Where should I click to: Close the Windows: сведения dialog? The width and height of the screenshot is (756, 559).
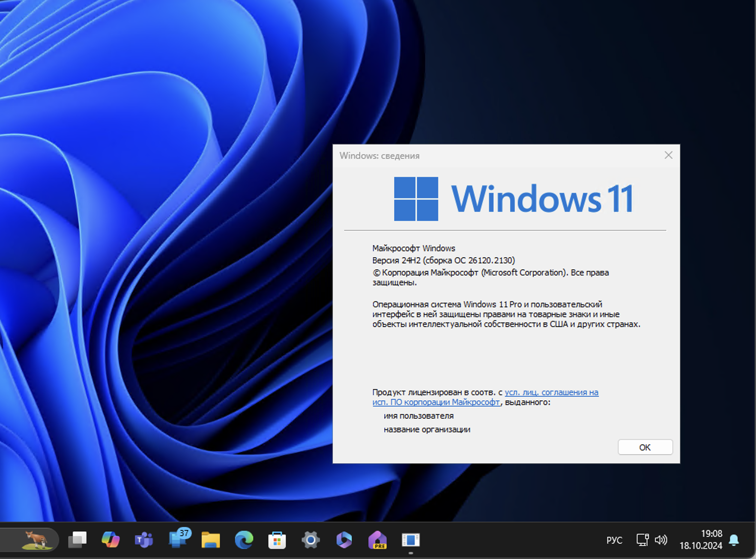pos(668,155)
